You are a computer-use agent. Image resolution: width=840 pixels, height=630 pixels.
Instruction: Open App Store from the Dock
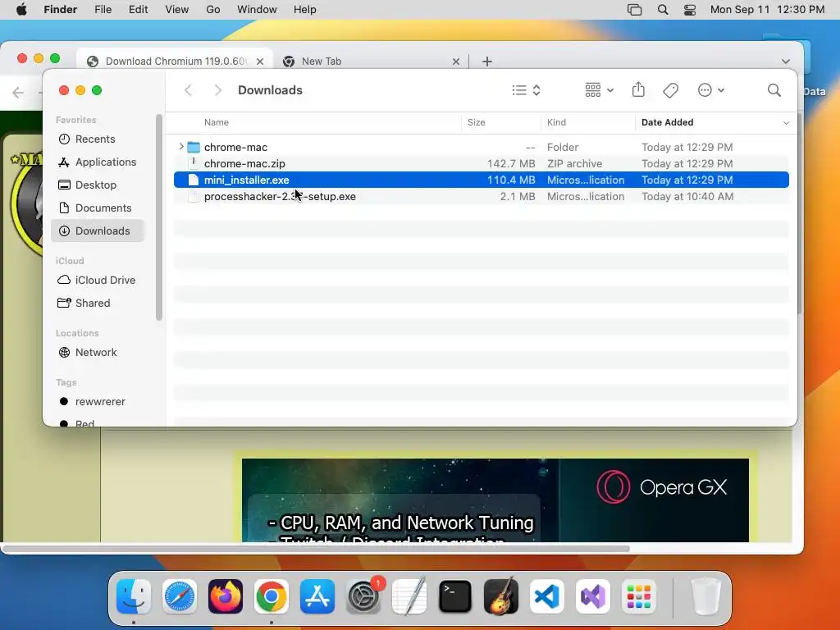coord(317,596)
